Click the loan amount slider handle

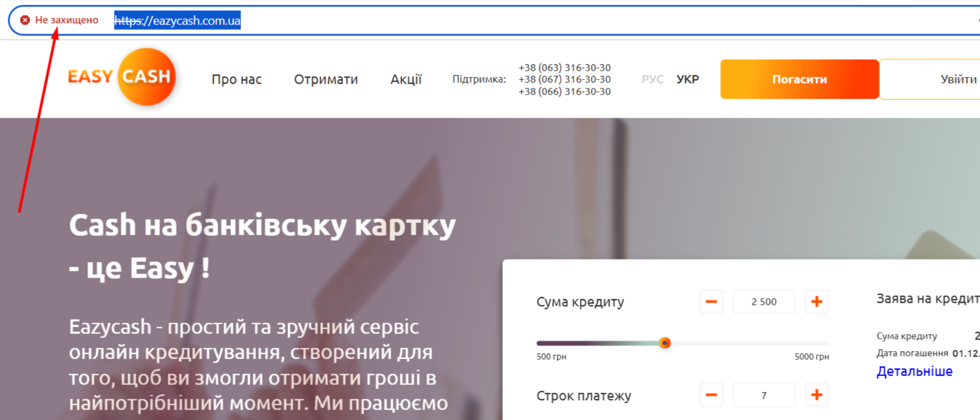(665, 343)
